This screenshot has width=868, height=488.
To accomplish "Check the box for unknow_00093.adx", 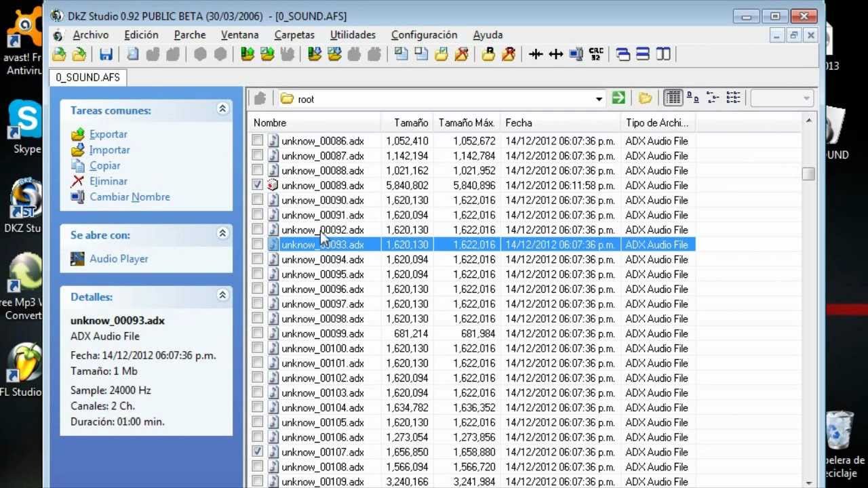I will pos(257,244).
